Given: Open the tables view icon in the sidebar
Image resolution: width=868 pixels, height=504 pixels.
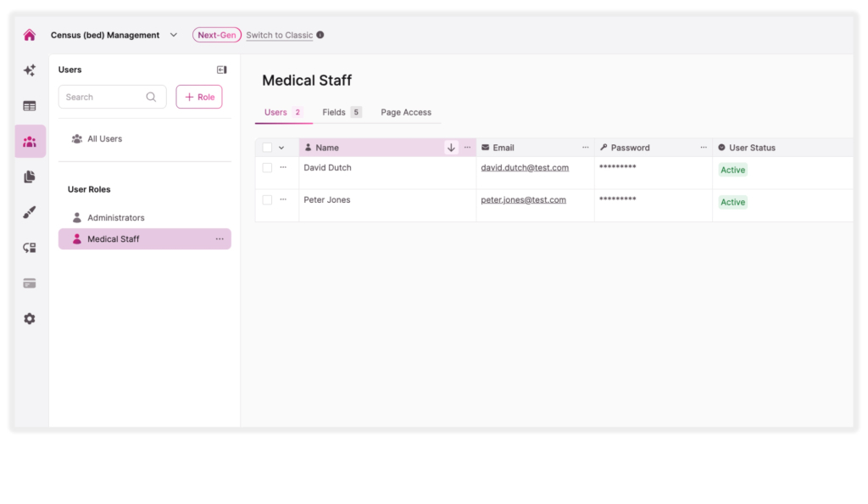Looking at the screenshot, I should pyautogui.click(x=29, y=105).
